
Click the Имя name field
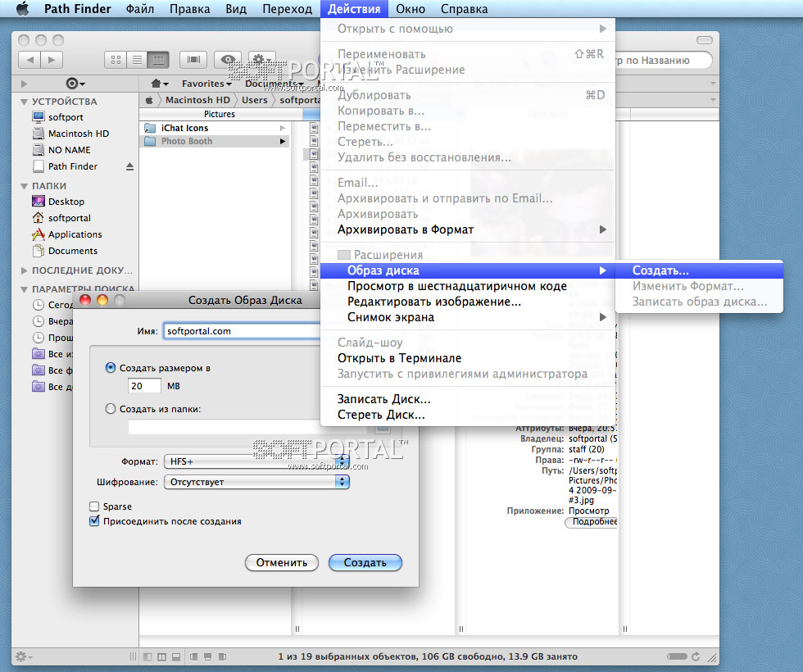[242, 331]
